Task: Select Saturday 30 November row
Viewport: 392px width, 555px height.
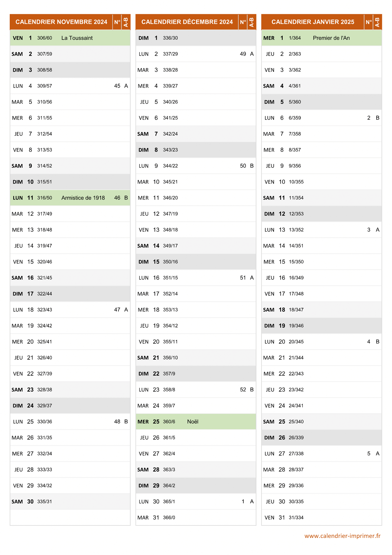Action: (x=70, y=502)
